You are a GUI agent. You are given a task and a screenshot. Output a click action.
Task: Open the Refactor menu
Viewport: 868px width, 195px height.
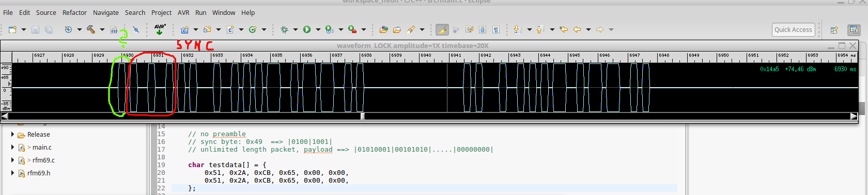[x=74, y=12]
